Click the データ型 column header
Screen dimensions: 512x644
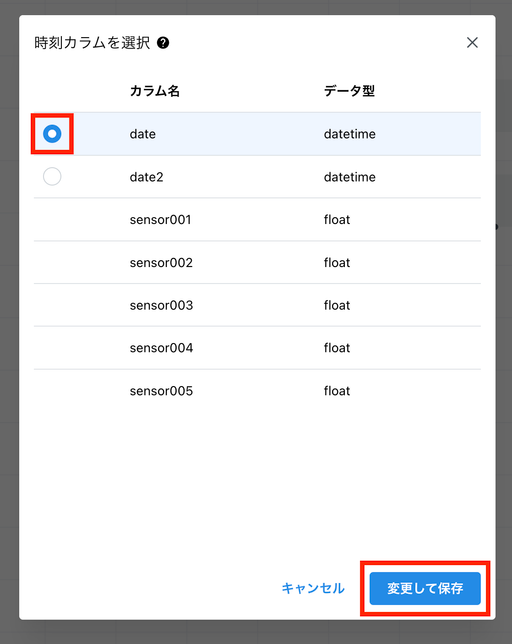(x=349, y=91)
